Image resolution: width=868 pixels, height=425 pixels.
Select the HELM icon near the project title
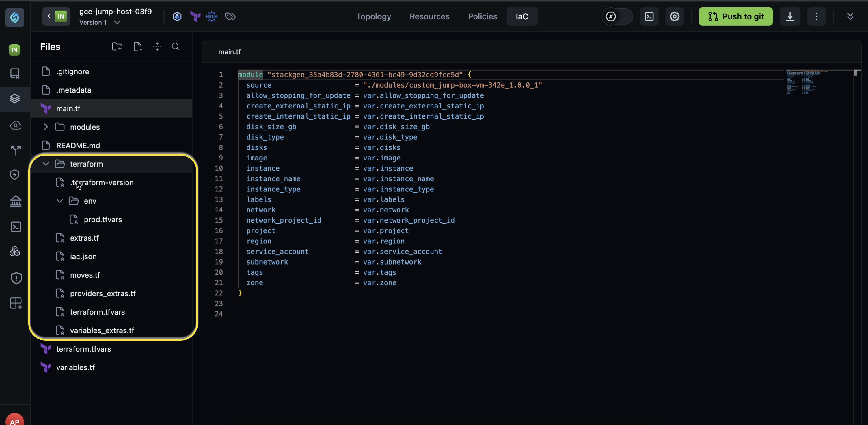point(212,16)
